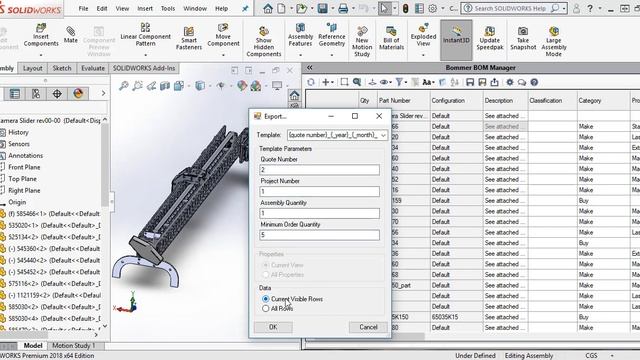Click the Assembly Quantity field

(x=320, y=213)
